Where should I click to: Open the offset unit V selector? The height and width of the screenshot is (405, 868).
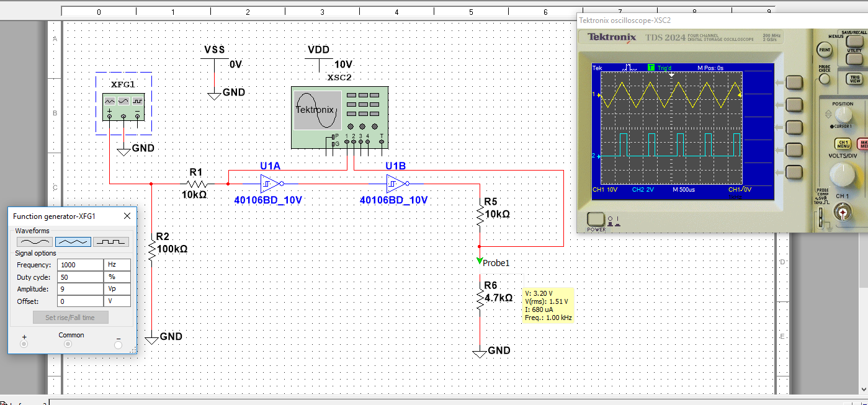(x=118, y=301)
